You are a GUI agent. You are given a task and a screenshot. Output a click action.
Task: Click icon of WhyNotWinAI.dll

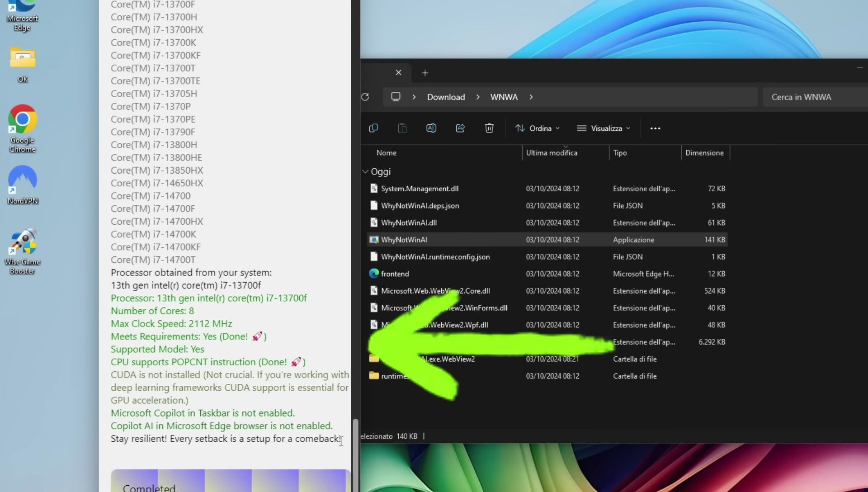tap(374, 222)
